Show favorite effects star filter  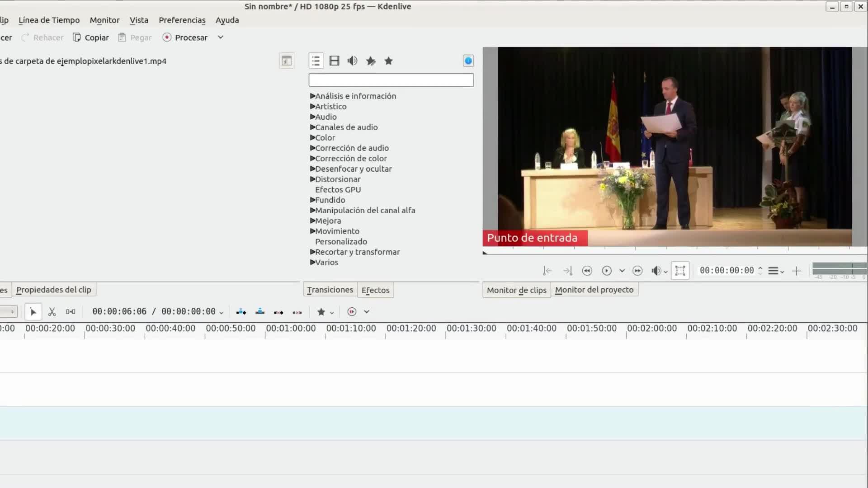pyautogui.click(x=388, y=61)
